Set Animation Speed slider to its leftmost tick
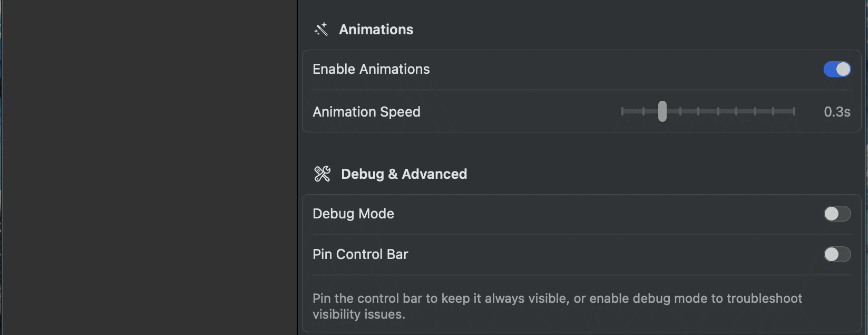 pyautogui.click(x=622, y=111)
